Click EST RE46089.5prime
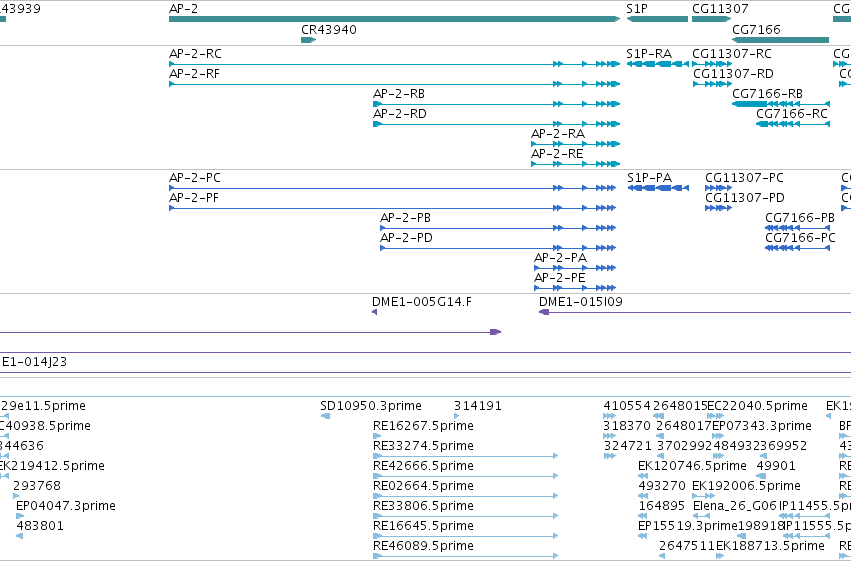The image size is (851, 561). click(x=423, y=546)
